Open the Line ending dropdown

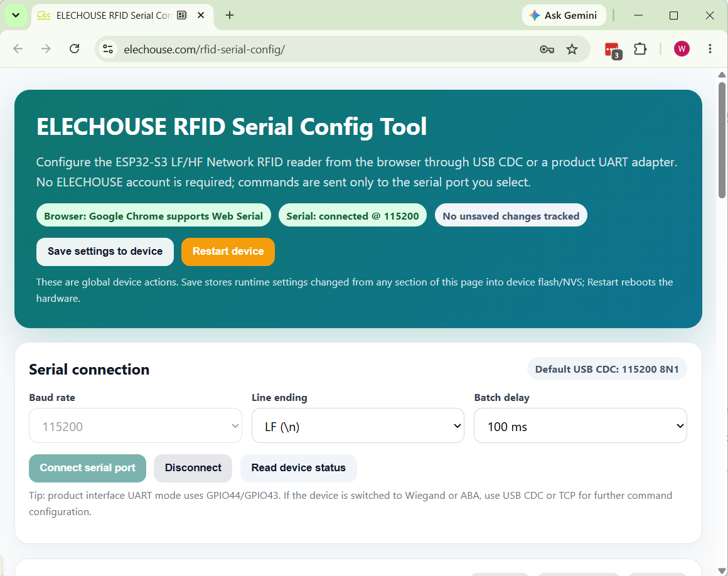point(358,425)
